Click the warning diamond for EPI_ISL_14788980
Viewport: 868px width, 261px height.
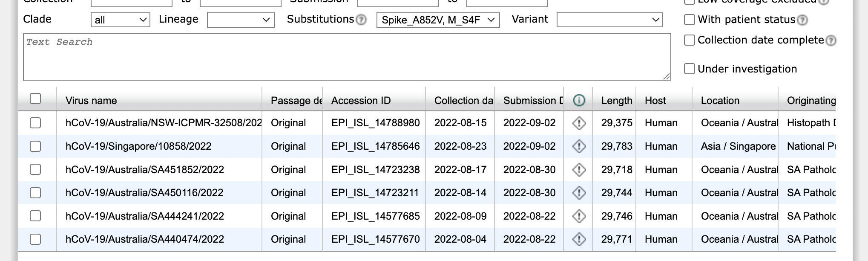point(578,123)
